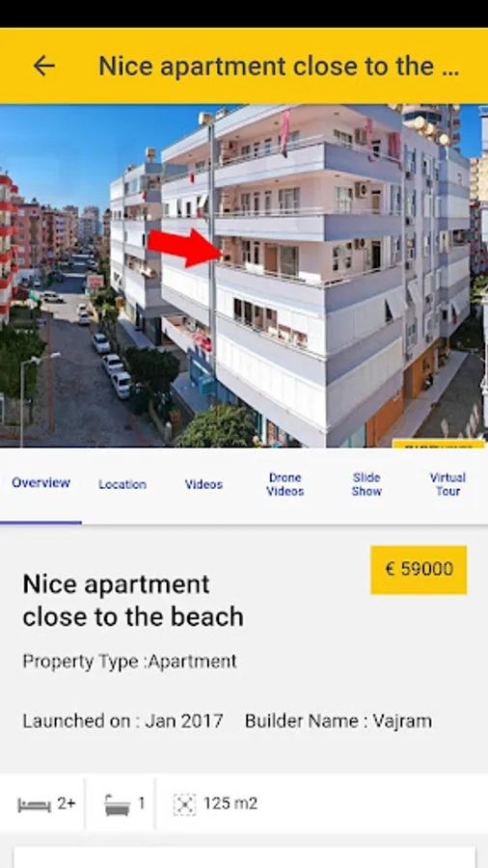The image size is (488, 868).
Task: Select the listing title heading
Action: pyautogui.click(x=133, y=601)
